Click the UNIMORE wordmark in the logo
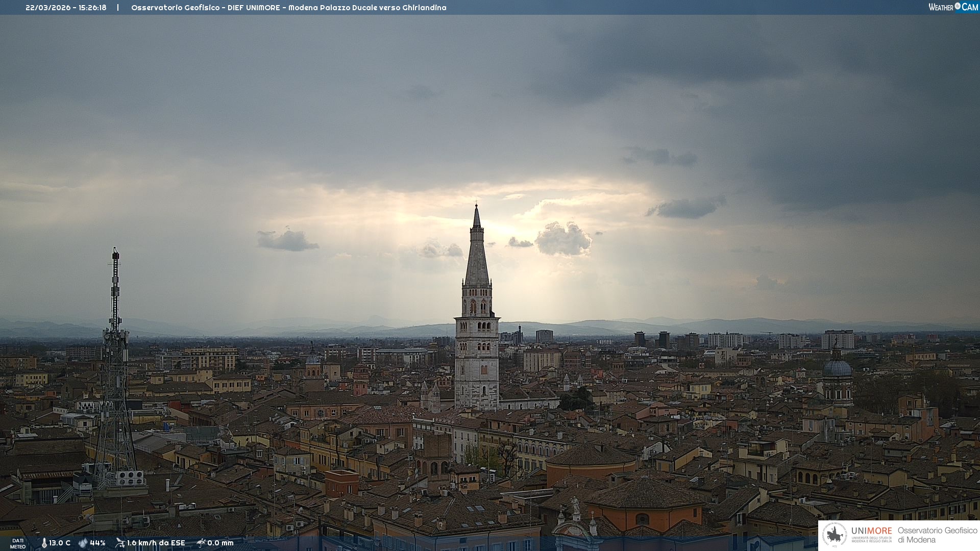980x551 pixels. point(871,531)
